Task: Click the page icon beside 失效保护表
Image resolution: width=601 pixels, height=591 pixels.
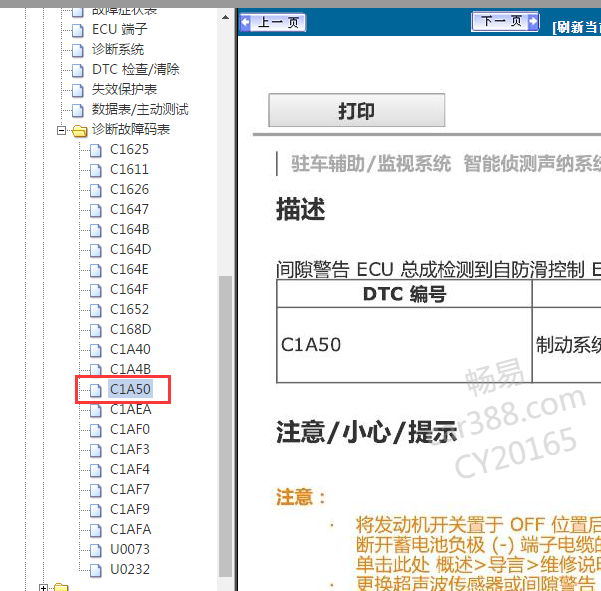Action: pos(78,90)
